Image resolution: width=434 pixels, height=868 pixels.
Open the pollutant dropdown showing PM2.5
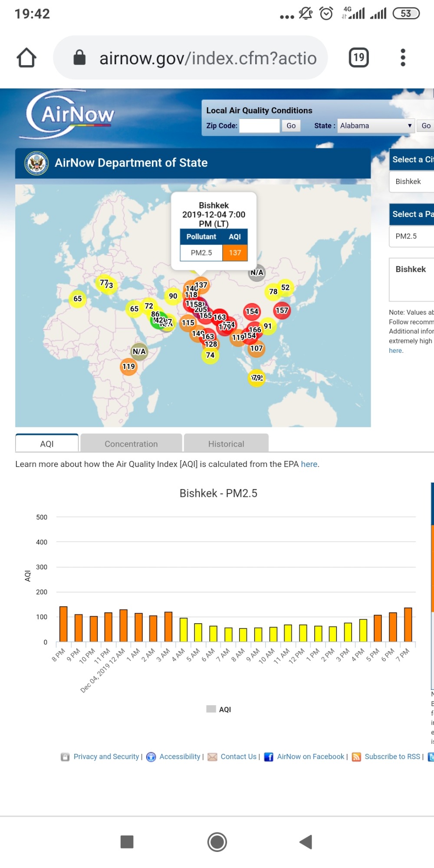412,236
